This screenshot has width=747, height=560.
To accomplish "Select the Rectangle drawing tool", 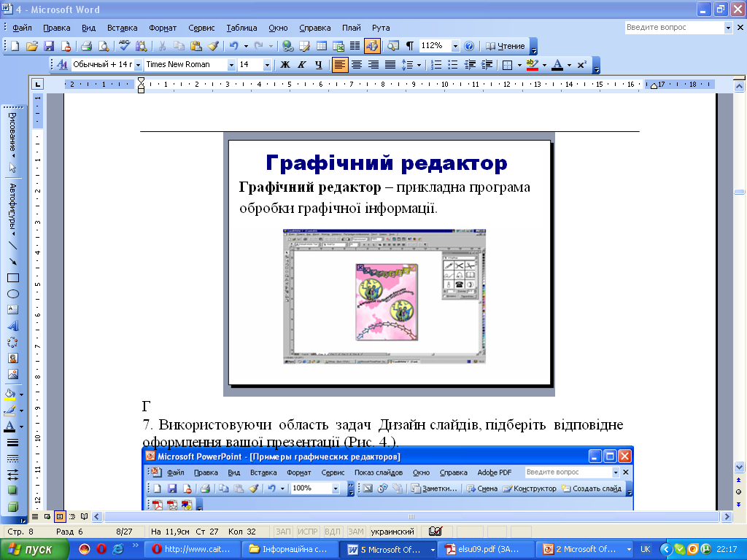I will point(13,278).
